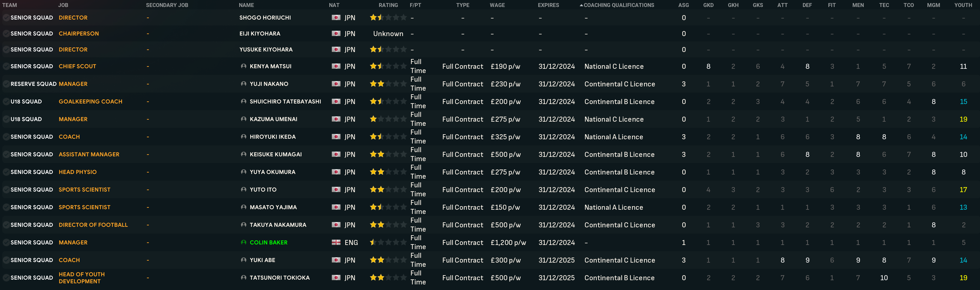Sort the table by Wage column header
Viewport: 980px width, 290px height.
[497, 5]
